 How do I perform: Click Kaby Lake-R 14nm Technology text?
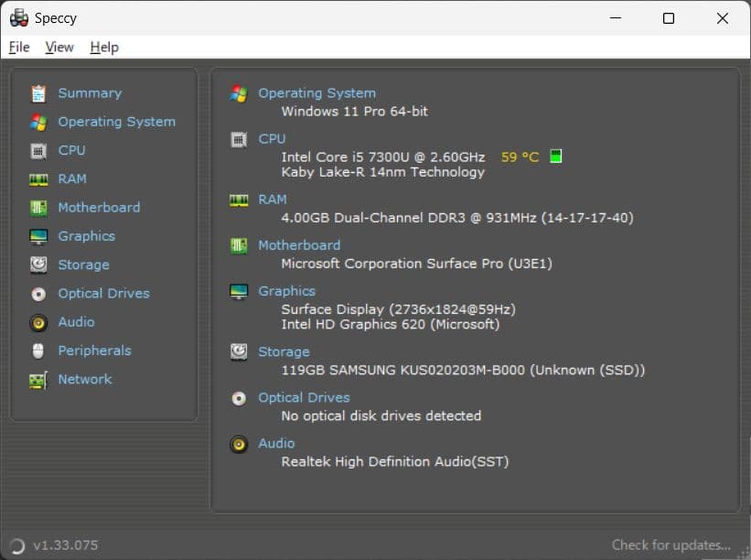pyautogui.click(x=382, y=172)
